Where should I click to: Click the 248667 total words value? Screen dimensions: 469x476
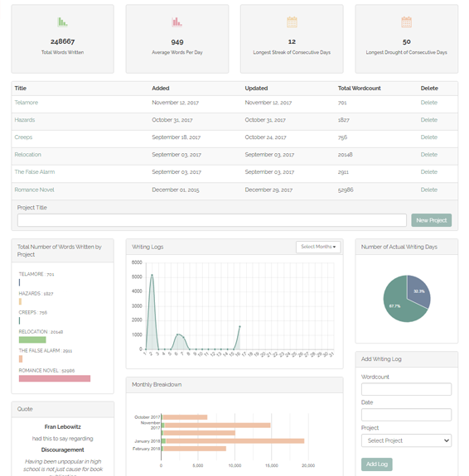(62, 41)
